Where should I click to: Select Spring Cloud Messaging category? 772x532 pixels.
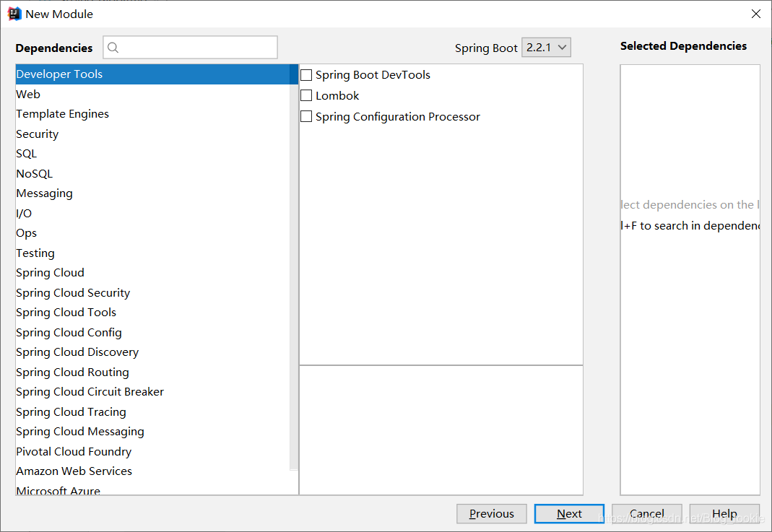(x=153, y=432)
